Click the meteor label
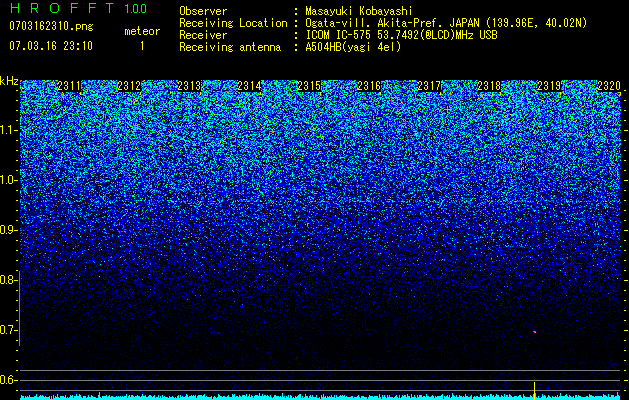Screen dimensions: 629x400 click(142, 31)
